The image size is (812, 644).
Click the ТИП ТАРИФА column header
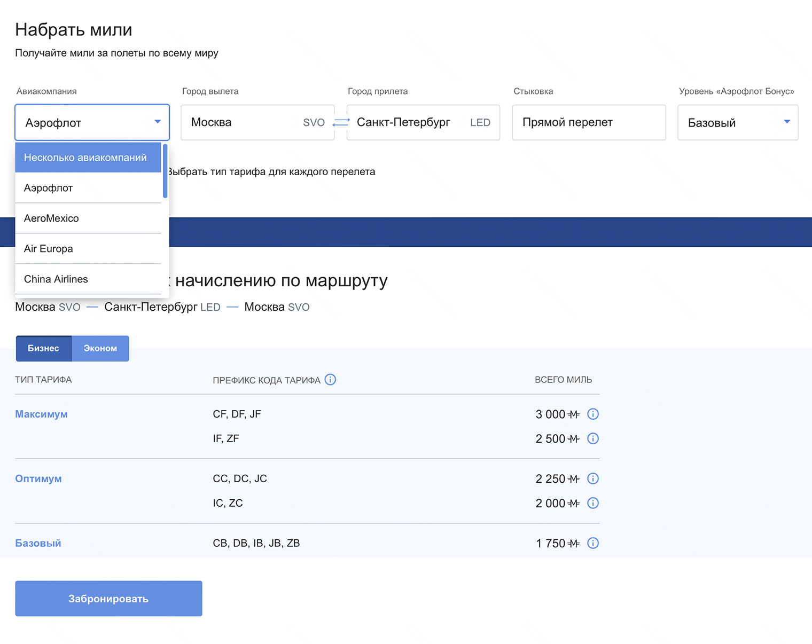point(43,380)
